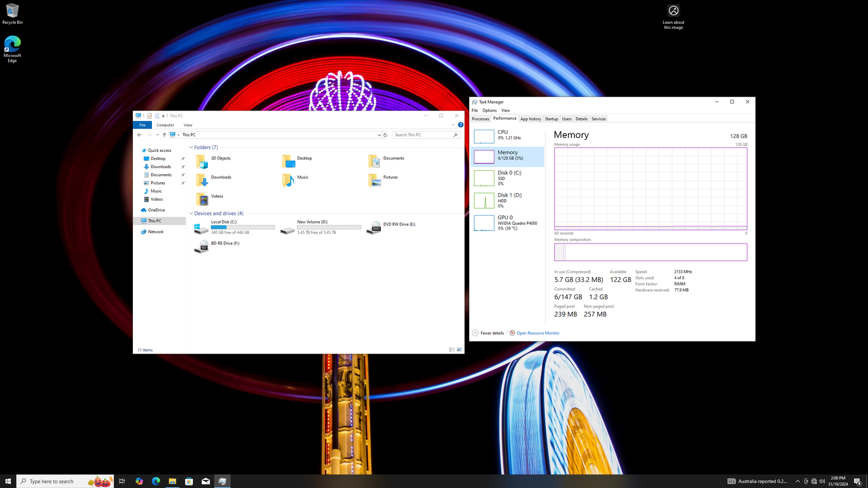The image size is (868, 488).
Task: Select Network in the navigation pane
Action: coord(152,232)
